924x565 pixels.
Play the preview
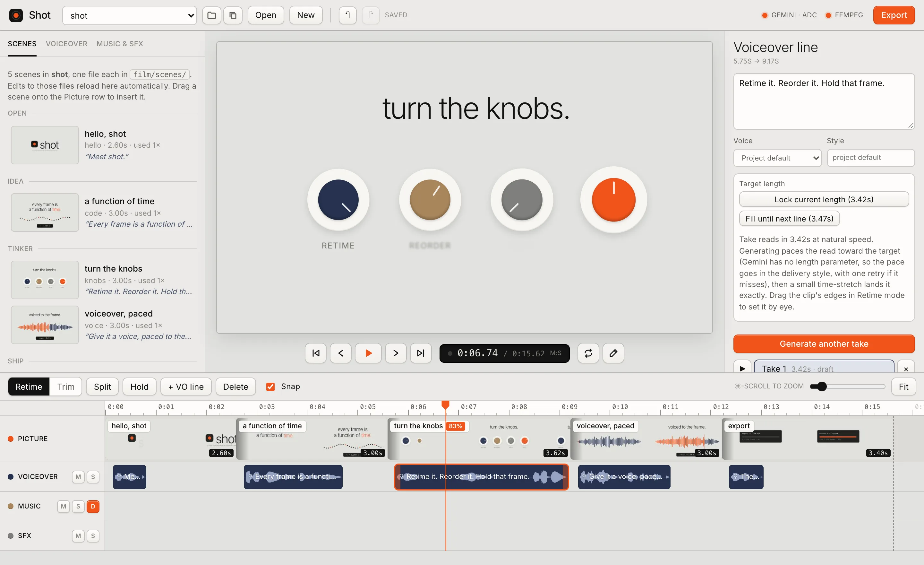[x=368, y=353]
